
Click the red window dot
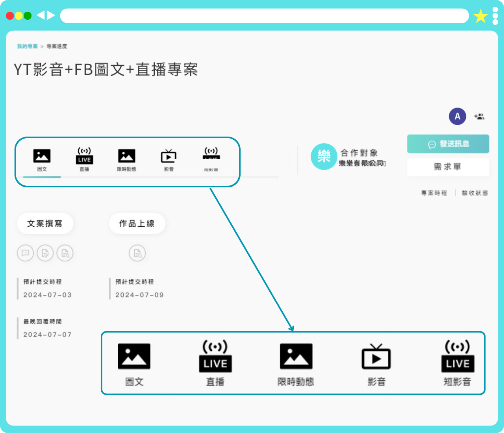coord(10,16)
